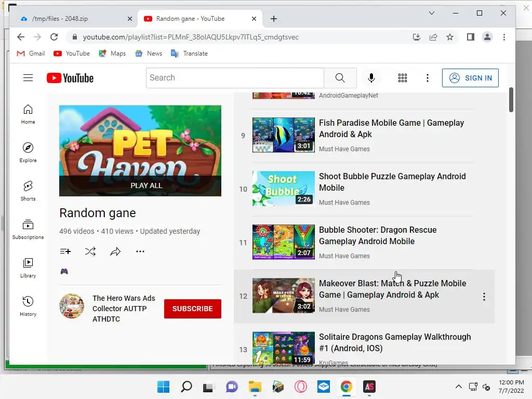The height and width of the screenshot is (399, 532).
Task: Open Maps bookmark
Action: point(112,54)
